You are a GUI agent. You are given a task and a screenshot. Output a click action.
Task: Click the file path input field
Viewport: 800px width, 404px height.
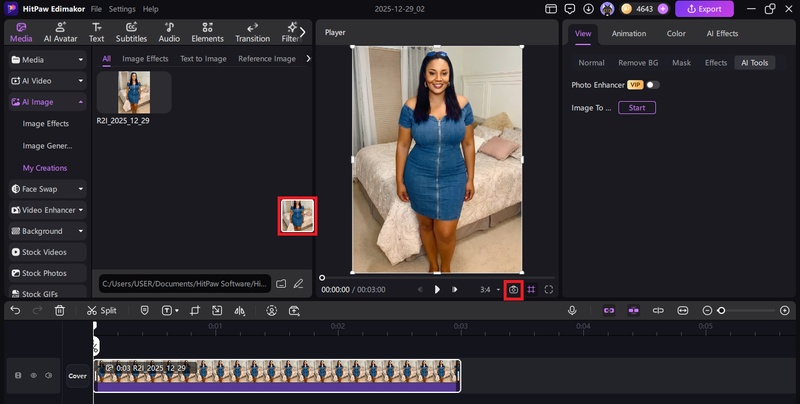click(184, 284)
